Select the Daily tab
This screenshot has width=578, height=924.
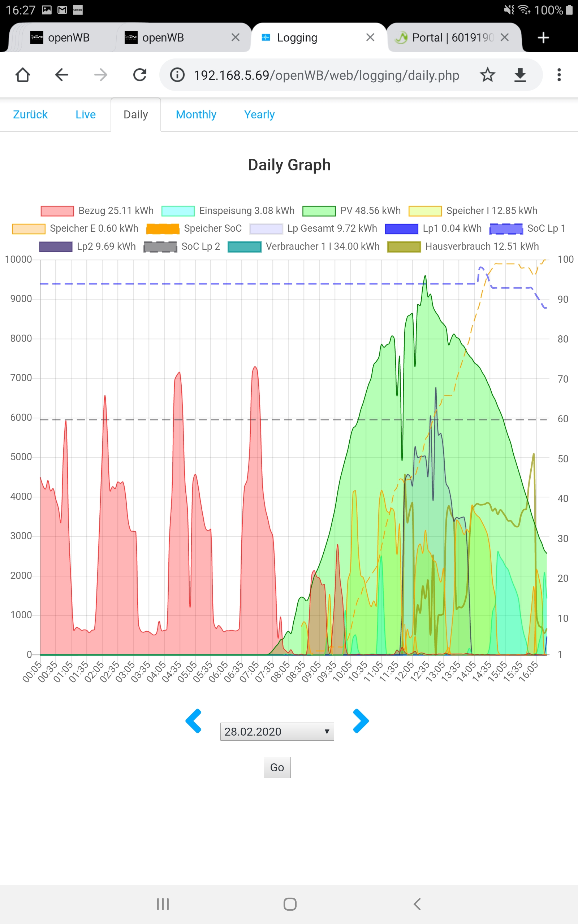coord(136,114)
